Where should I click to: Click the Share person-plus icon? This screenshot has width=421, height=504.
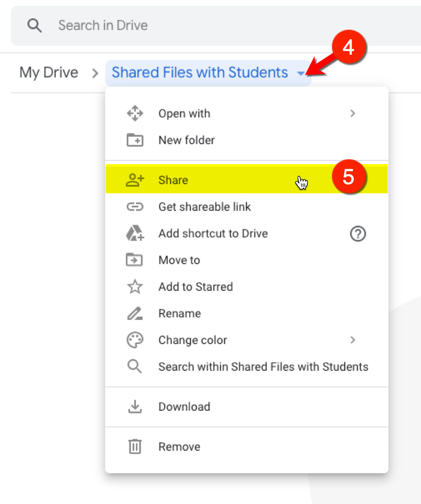tap(135, 180)
